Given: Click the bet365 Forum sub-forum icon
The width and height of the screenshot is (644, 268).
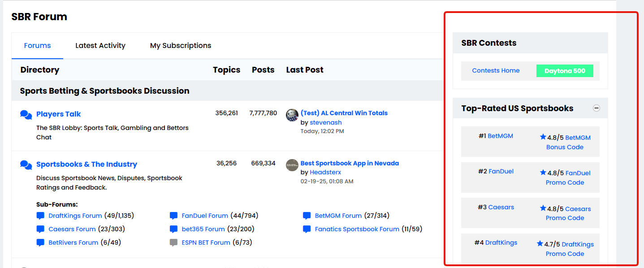Looking at the screenshot, I should pos(174,229).
